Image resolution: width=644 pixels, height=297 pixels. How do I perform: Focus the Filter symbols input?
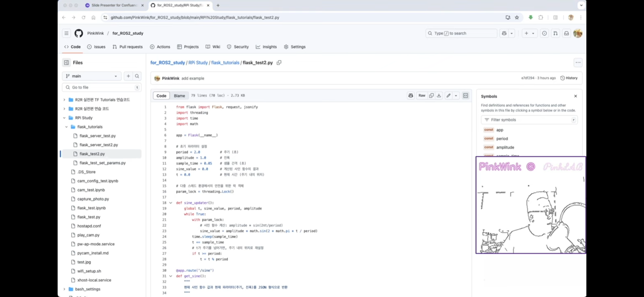point(529,120)
